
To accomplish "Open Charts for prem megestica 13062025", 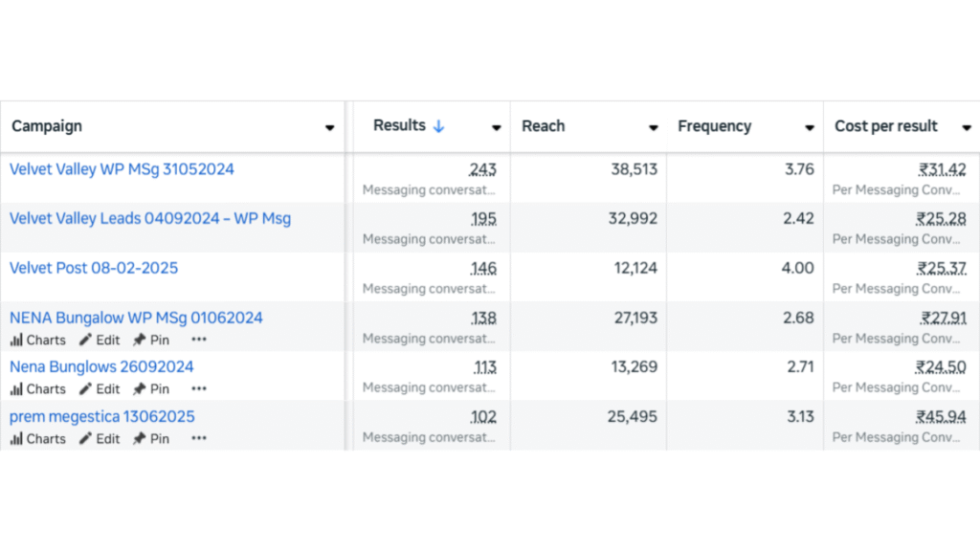I will (x=38, y=439).
